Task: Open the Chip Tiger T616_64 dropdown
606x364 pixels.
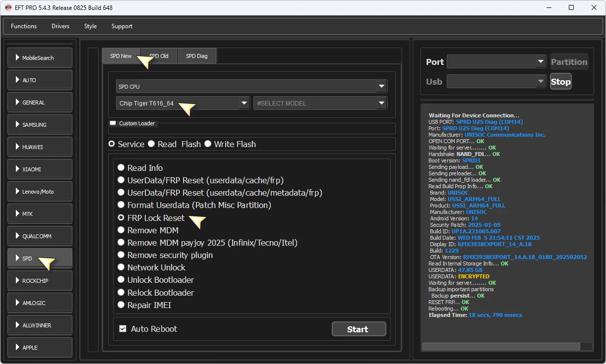Action: tap(243, 104)
